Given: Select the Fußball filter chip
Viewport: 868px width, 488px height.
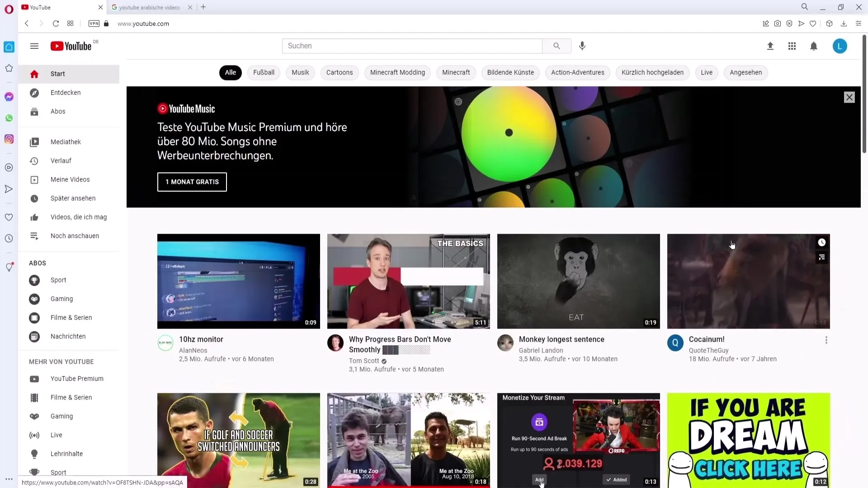Looking at the screenshot, I should coord(264,73).
